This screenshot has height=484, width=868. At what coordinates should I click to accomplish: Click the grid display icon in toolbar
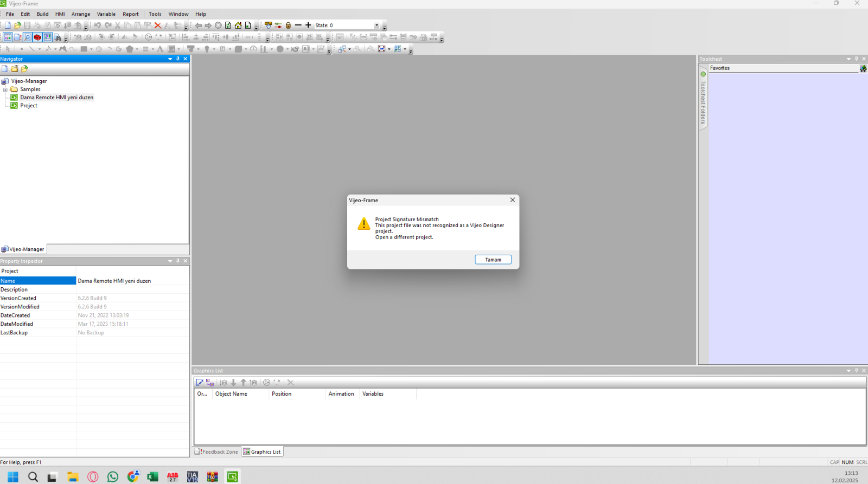[x=398, y=49]
